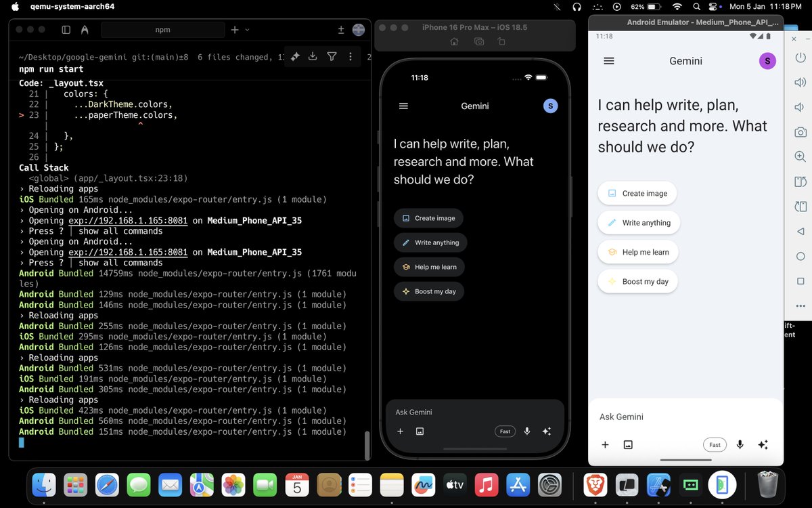Expand the new-tab options chevron in terminal
812x508 pixels.
(x=247, y=30)
